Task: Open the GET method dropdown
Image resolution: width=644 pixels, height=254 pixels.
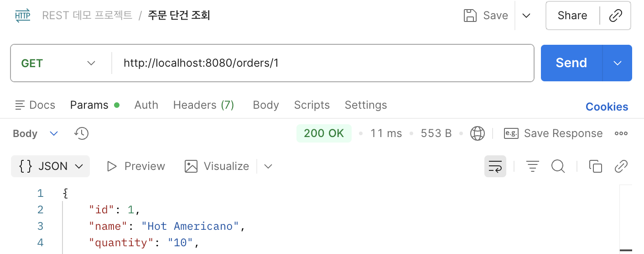Action: pos(58,63)
